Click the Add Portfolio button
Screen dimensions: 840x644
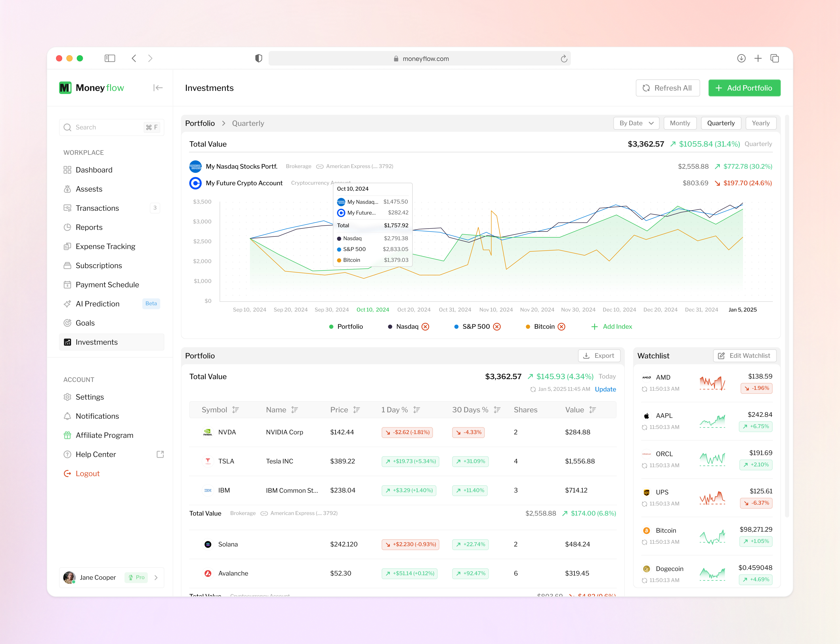(744, 88)
